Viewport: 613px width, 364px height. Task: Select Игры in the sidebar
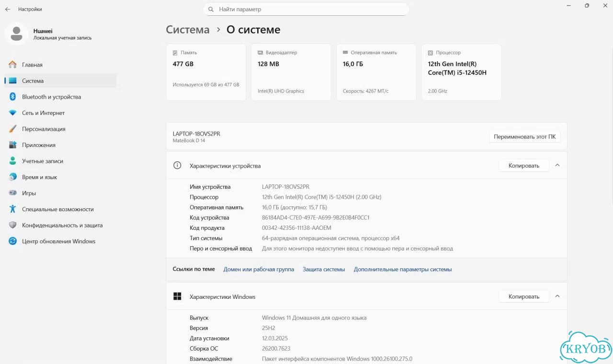pos(60,193)
